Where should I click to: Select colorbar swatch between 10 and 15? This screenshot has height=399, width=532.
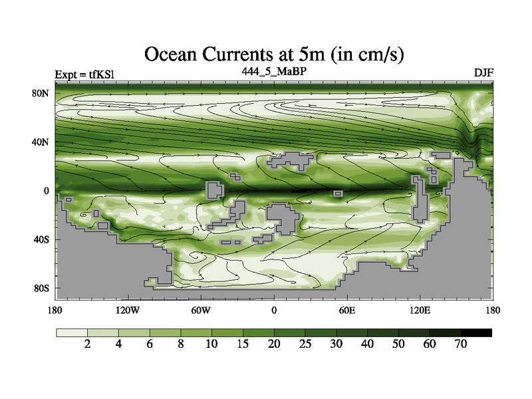coord(227,332)
